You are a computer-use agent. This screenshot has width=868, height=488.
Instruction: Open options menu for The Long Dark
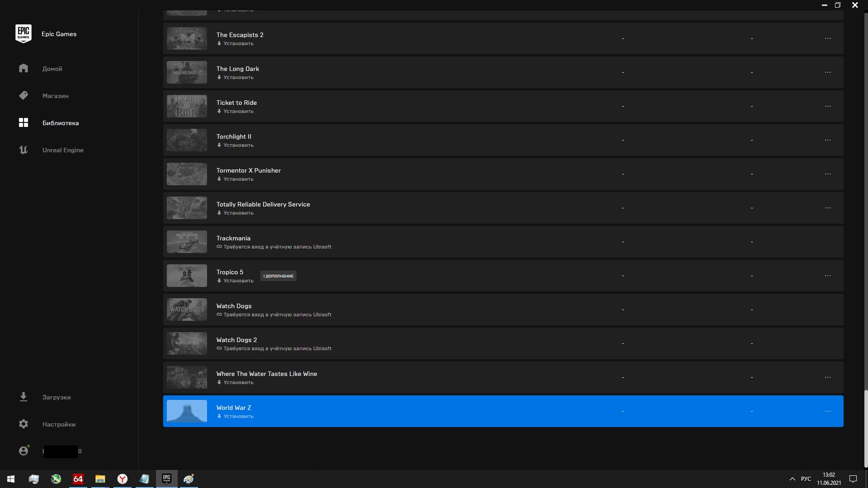828,72
